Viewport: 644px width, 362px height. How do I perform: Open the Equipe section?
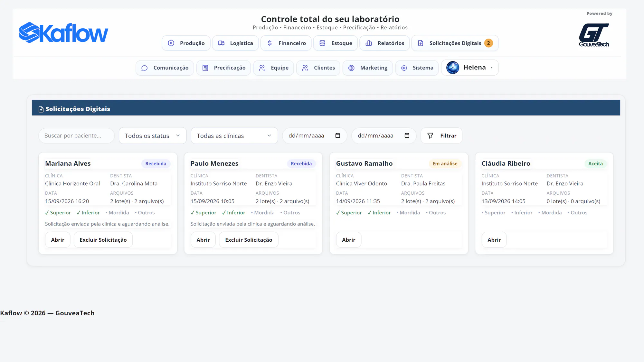[273, 68]
